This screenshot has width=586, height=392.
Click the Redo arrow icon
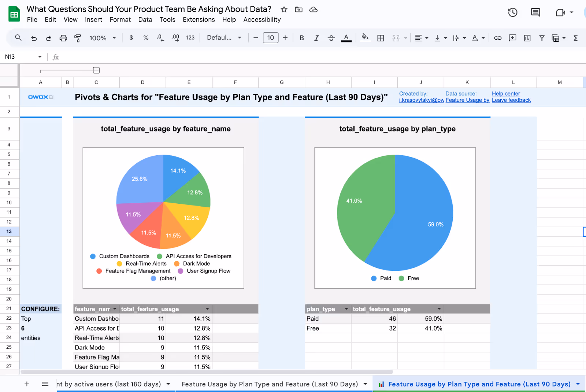click(x=48, y=38)
